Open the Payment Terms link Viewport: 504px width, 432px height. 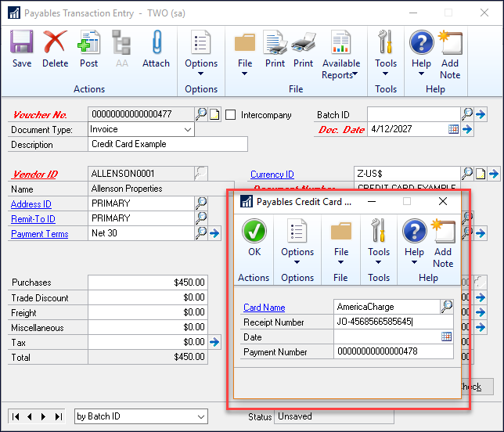coord(40,234)
